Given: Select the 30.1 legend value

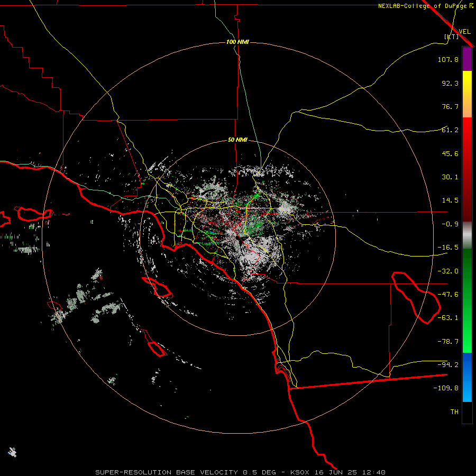Looking at the screenshot, I should click(x=450, y=177).
